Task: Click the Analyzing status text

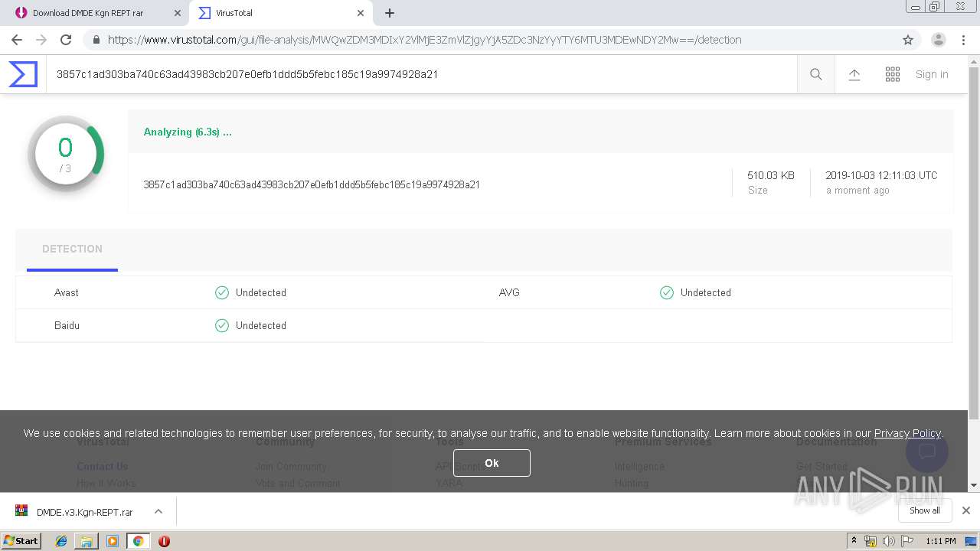Action: click(188, 132)
